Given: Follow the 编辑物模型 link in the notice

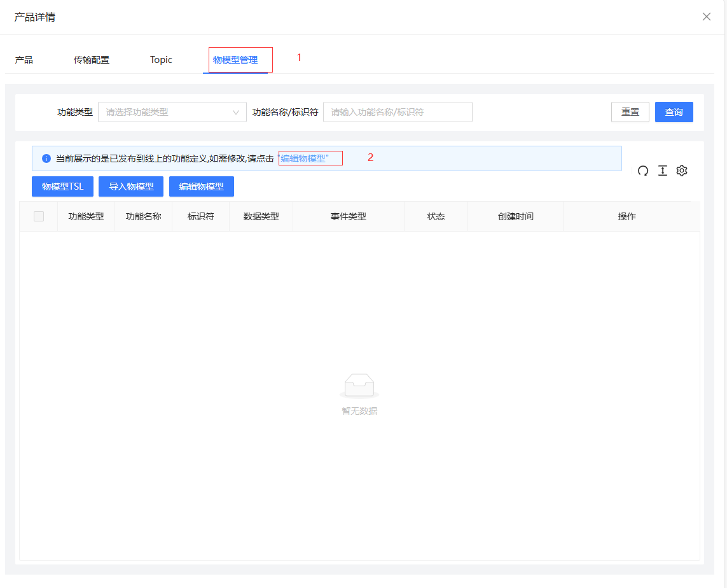Looking at the screenshot, I should 303,158.
